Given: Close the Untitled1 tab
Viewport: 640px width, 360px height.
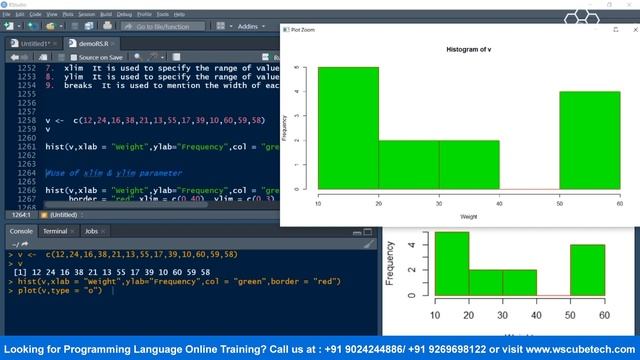Looking at the screenshot, I should pyautogui.click(x=55, y=44).
